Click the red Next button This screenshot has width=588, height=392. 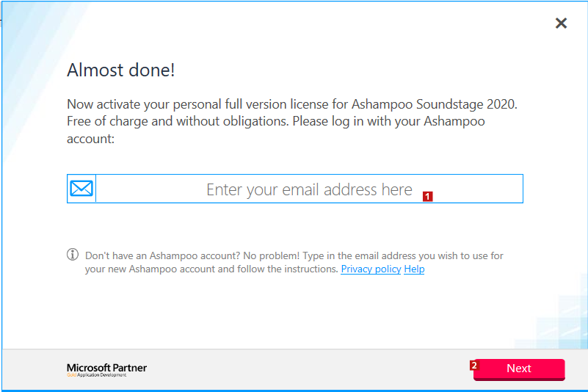click(x=519, y=369)
